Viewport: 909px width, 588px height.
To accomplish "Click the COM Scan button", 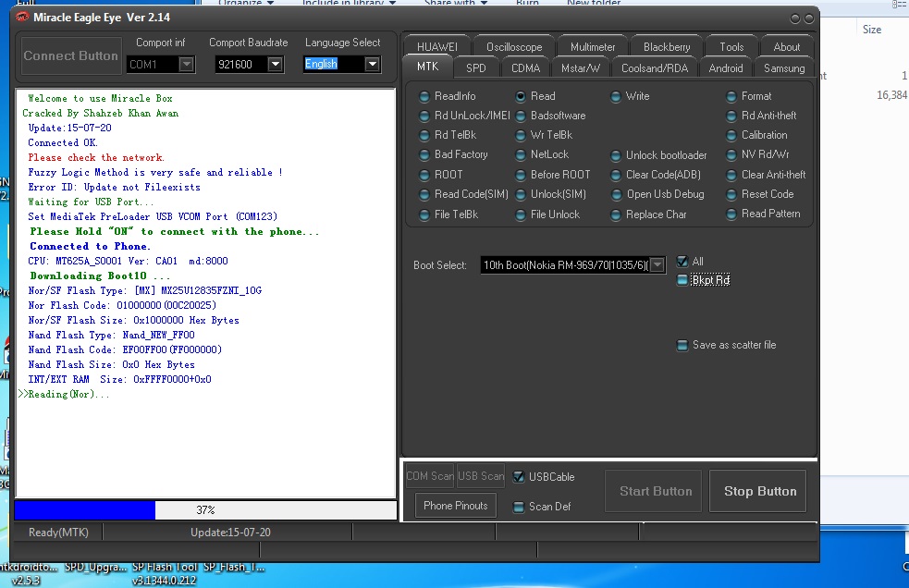I will click(x=430, y=476).
